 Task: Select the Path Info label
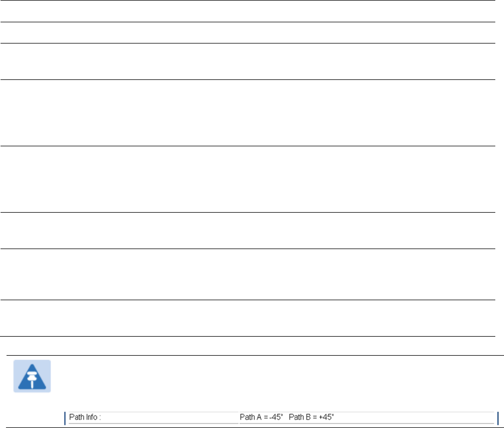click(85, 417)
